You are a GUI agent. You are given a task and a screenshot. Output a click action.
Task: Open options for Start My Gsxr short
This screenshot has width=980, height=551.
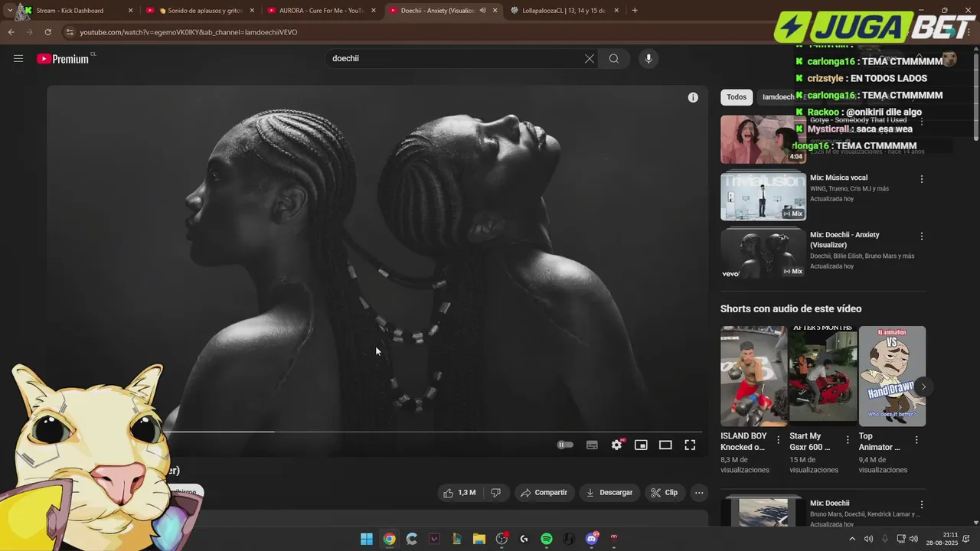pos(848,440)
